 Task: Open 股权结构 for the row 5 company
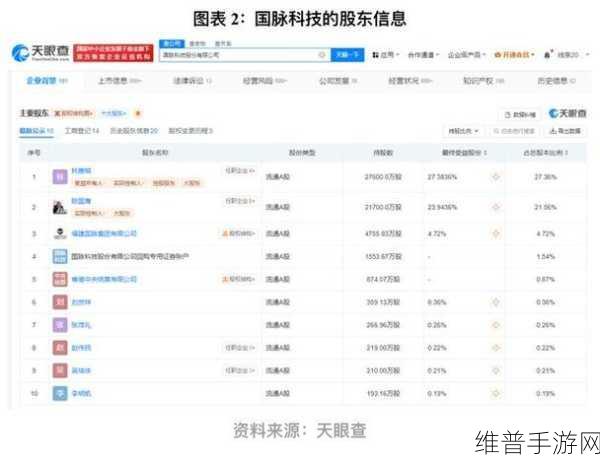[x=239, y=279]
